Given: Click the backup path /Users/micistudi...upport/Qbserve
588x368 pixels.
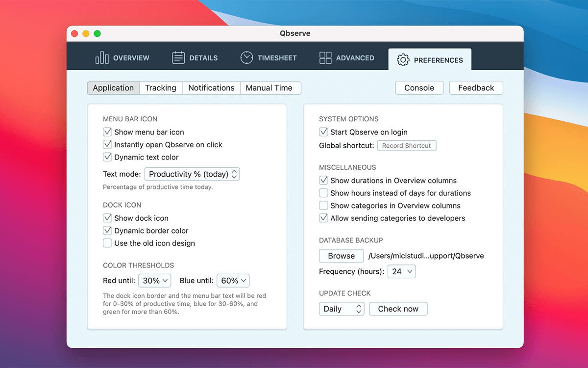Looking at the screenshot, I should pos(426,256).
